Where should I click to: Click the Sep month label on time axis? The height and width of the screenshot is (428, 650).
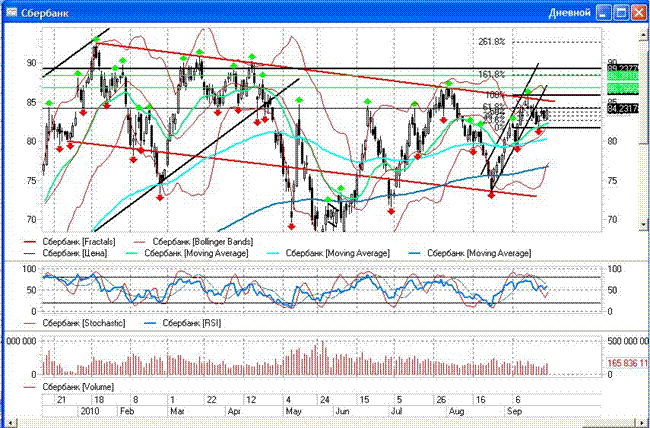pyautogui.click(x=512, y=411)
